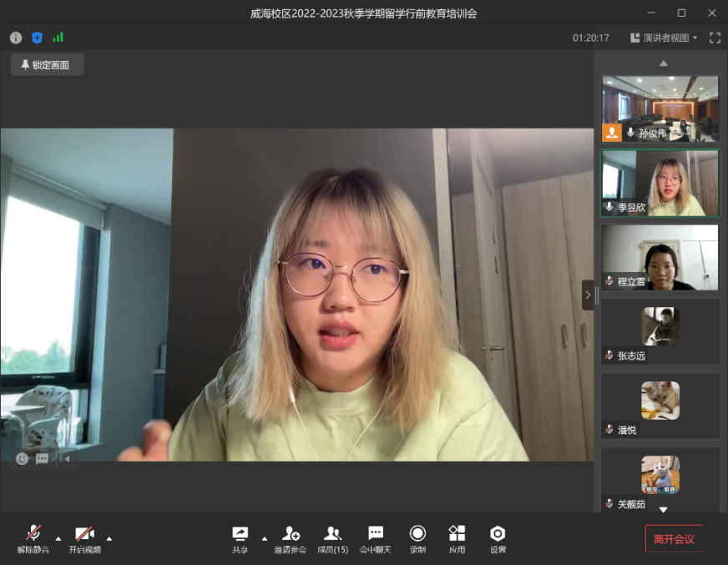
Task: Click the red 离开会议 leave button
Action: tap(674, 539)
